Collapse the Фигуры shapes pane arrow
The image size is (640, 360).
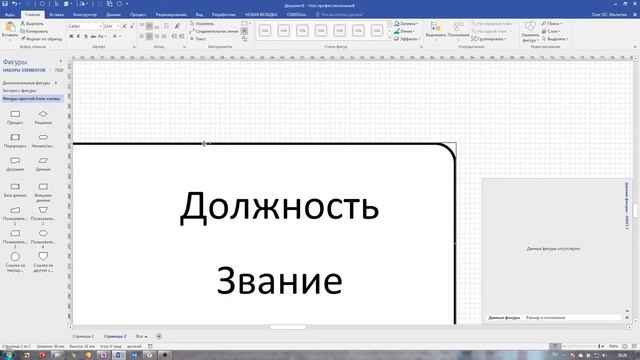click(x=60, y=61)
